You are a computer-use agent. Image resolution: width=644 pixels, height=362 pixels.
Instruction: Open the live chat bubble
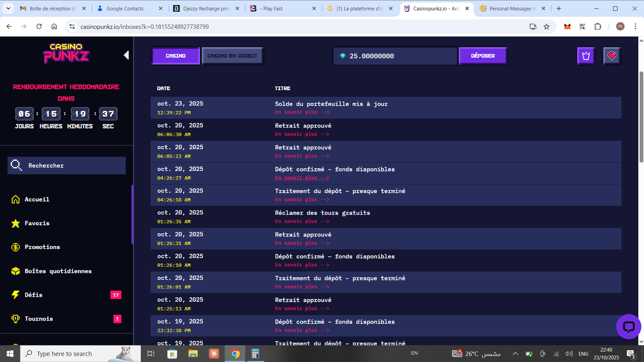tap(628, 326)
